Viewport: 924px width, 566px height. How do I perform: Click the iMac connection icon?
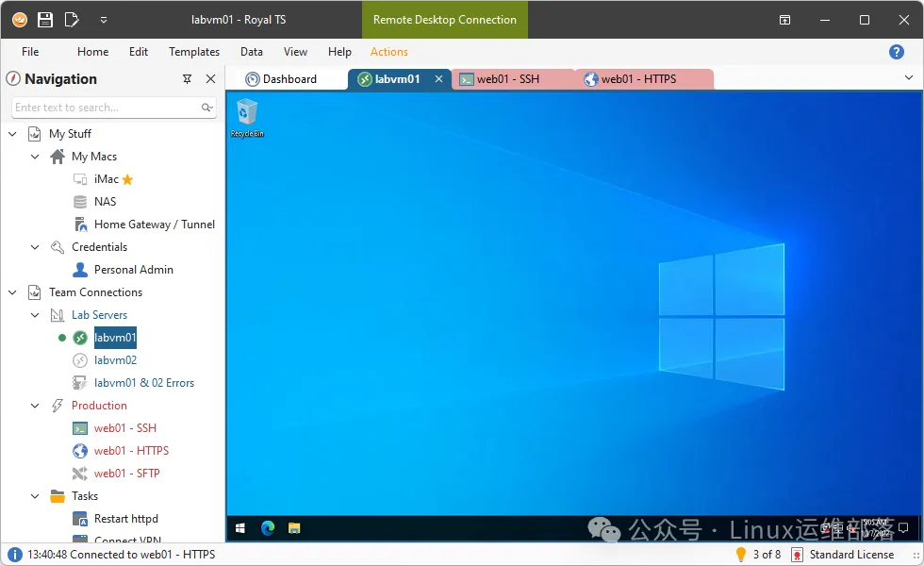click(x=81, y=179)
